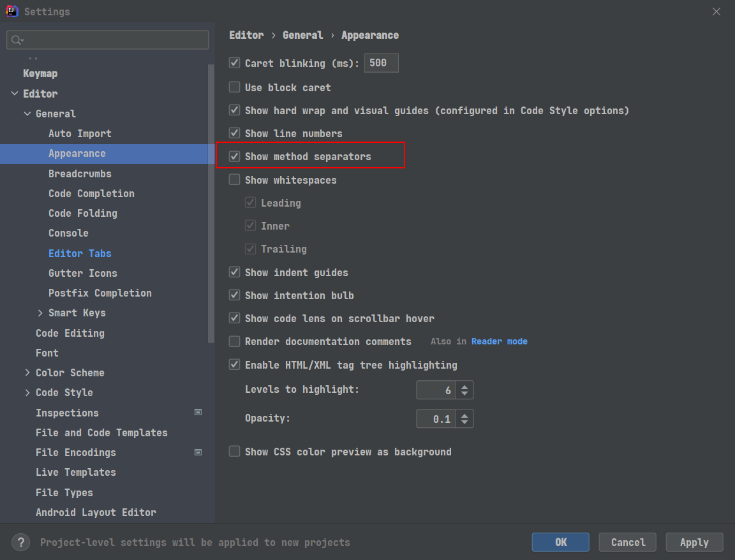Increase Opacity value with up arrow
Screen dimensions: 735x560
pos(464,415)
